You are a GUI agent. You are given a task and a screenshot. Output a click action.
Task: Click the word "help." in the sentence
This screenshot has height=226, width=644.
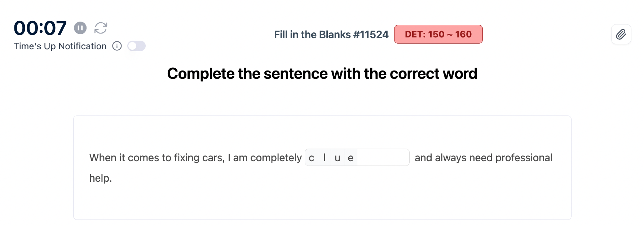tap(101, 178)
